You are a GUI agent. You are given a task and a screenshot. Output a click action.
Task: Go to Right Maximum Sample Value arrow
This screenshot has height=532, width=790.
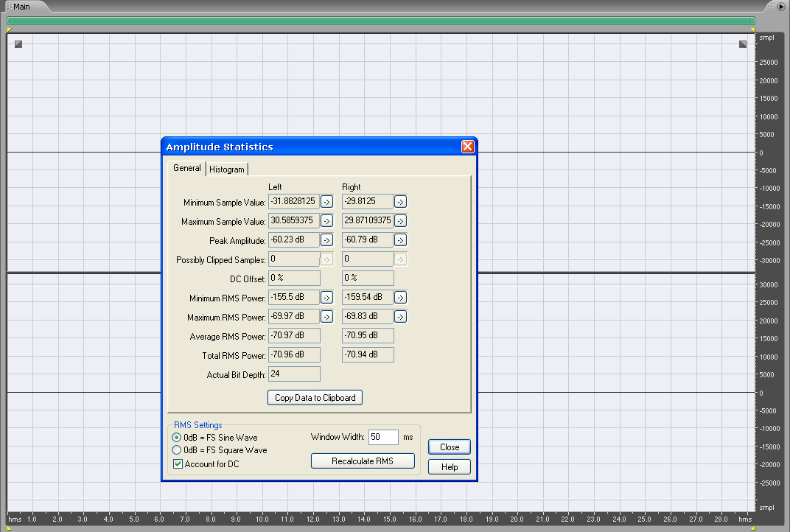click(400, 221)
